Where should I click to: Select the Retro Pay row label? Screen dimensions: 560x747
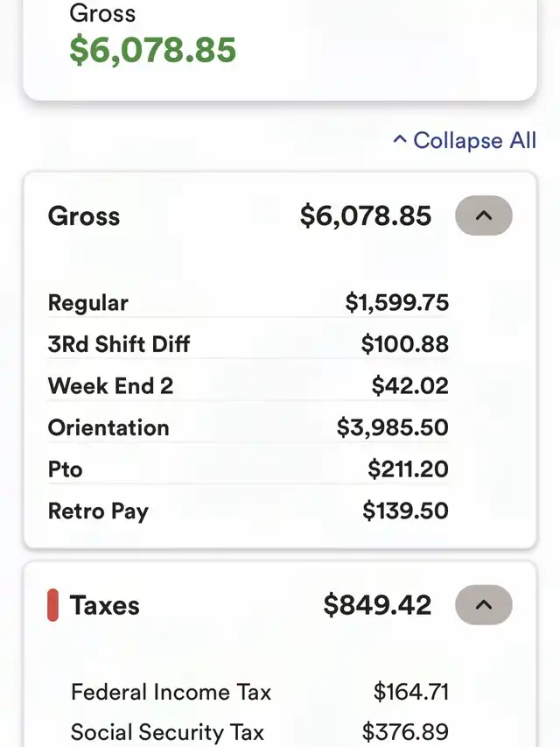pyautogui.click(x=98, y=511)
